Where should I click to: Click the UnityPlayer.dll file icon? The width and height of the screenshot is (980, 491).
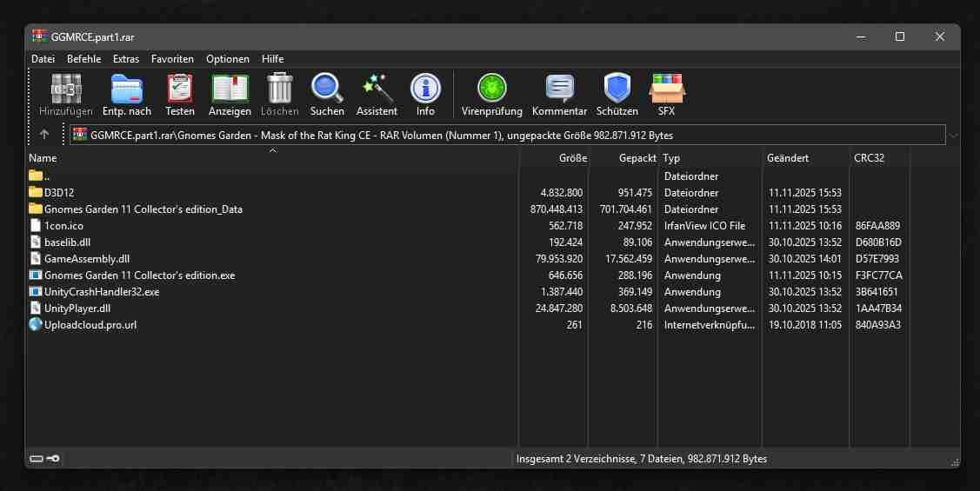tap(36, 308)
